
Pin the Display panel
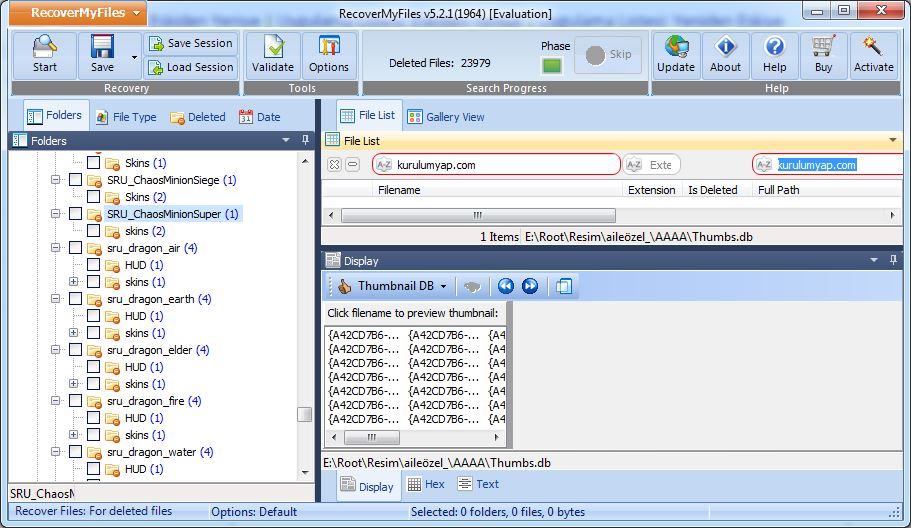[x=893, y=260]
